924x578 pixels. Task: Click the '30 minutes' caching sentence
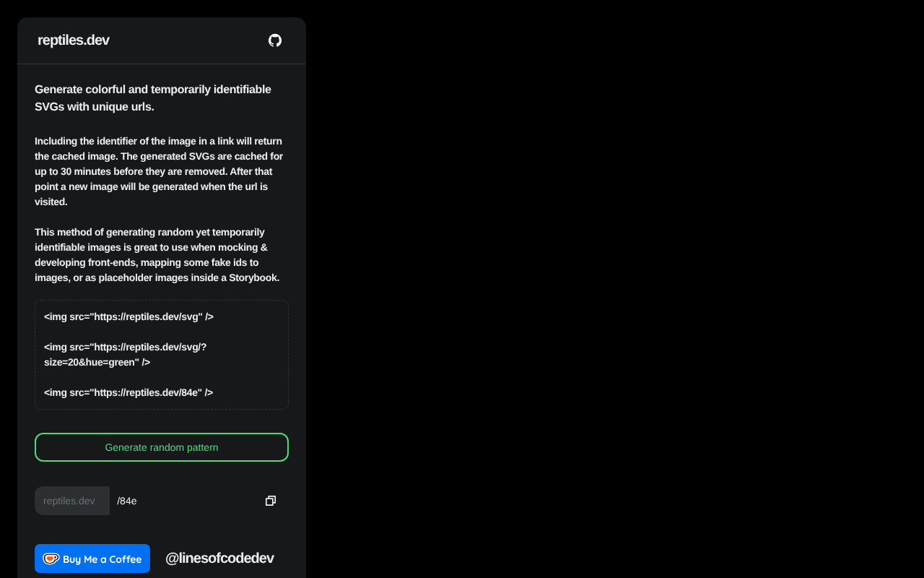159,164
